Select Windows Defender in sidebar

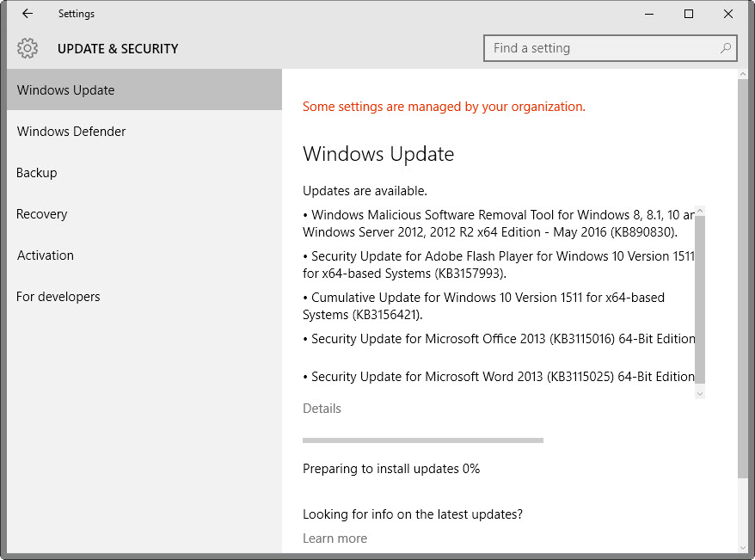click(x=144, y=132)
